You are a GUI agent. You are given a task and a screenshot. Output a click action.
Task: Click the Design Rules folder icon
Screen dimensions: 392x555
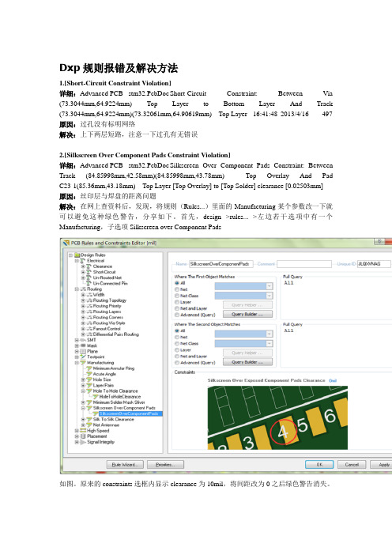[x=77, y=255]
